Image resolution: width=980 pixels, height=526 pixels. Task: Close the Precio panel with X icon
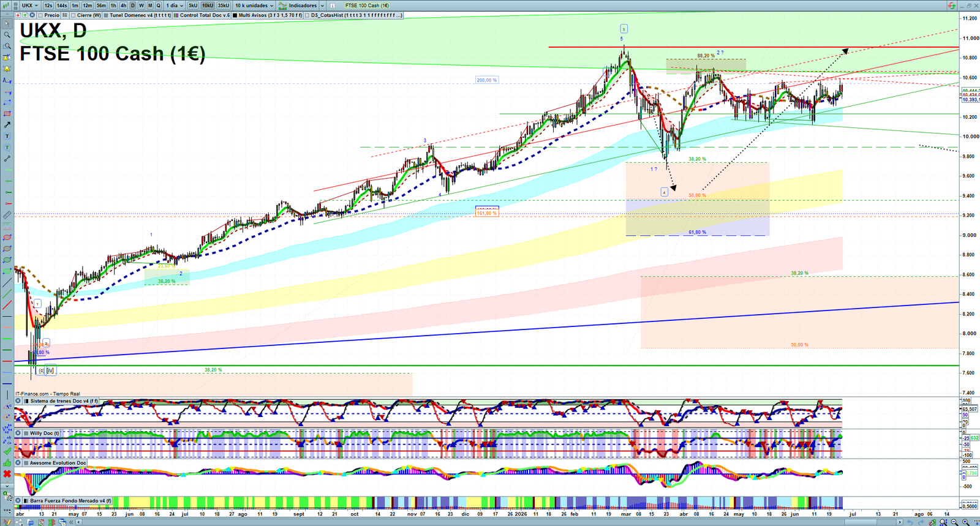(x=32, y=15)
